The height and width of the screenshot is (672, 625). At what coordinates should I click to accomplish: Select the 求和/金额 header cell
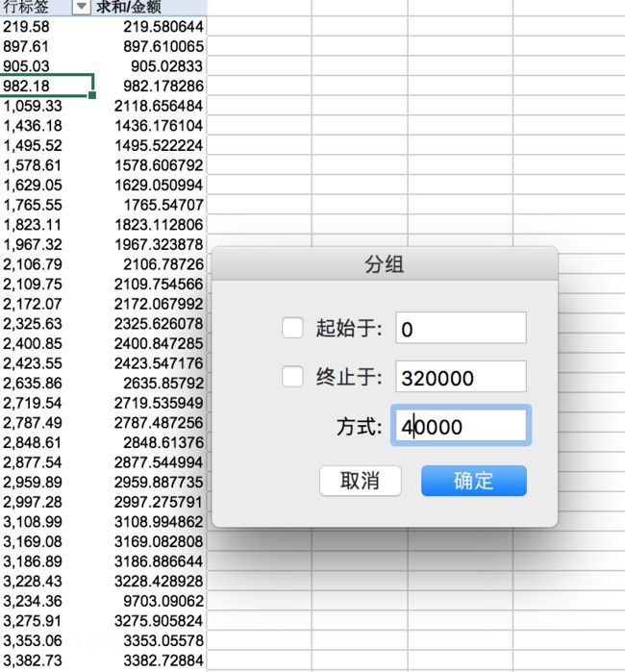(x=150, y=7)
